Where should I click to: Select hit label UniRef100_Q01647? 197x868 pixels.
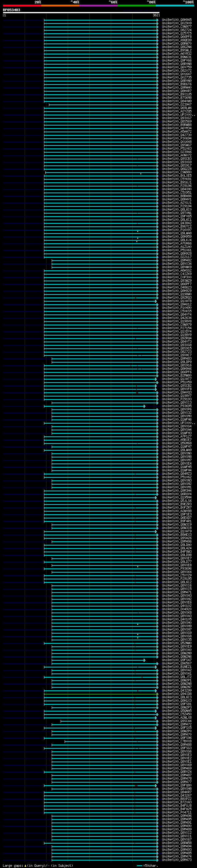(177, 74)
